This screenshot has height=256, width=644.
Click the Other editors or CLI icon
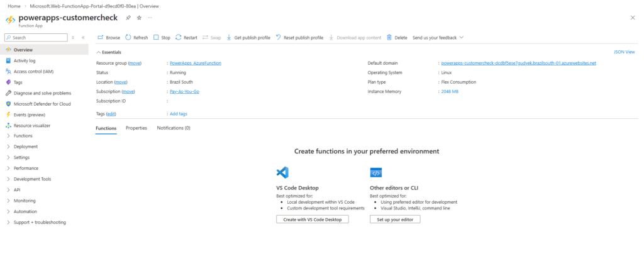[376, 172]
